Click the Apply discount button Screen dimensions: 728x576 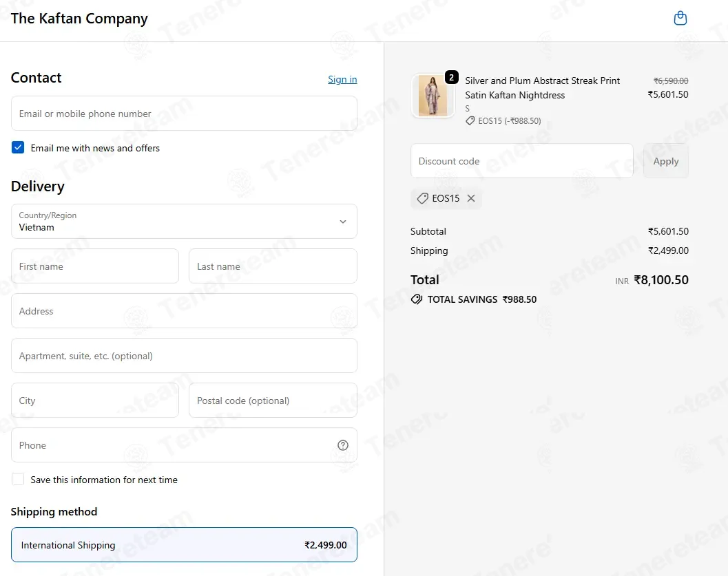[666, 161]
